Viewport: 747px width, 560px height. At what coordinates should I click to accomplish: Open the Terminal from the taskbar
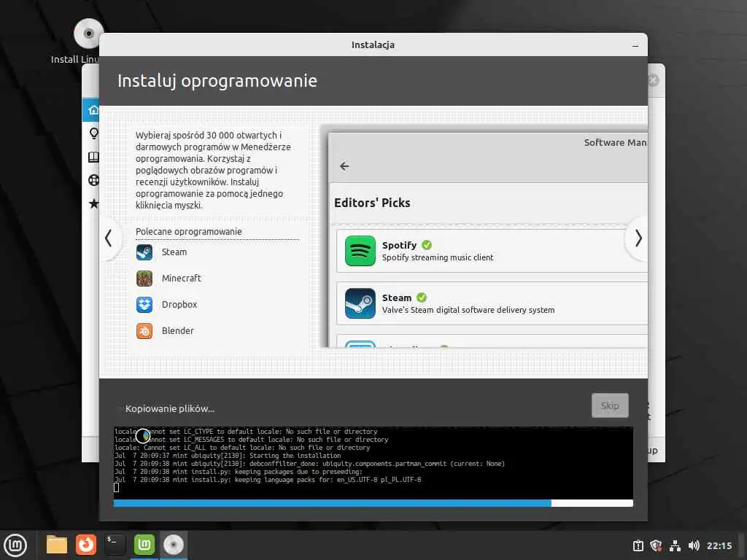point(115,545)
